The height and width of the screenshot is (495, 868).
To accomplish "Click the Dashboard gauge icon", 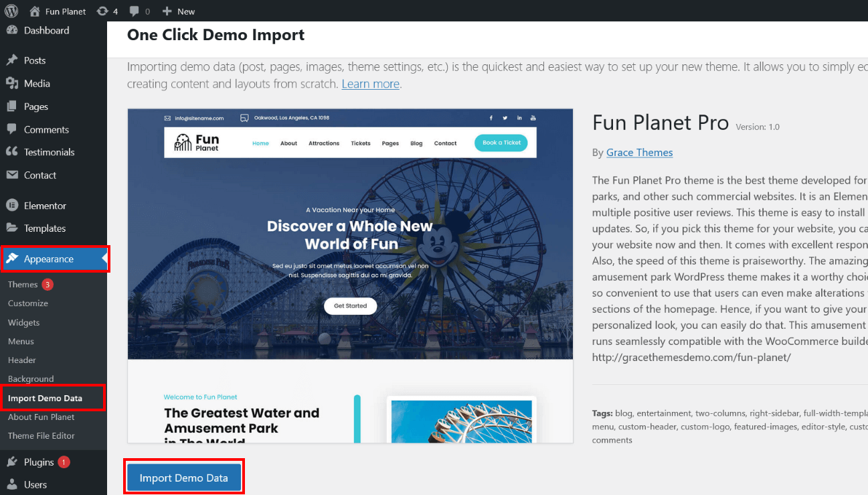I will [12, 30].
